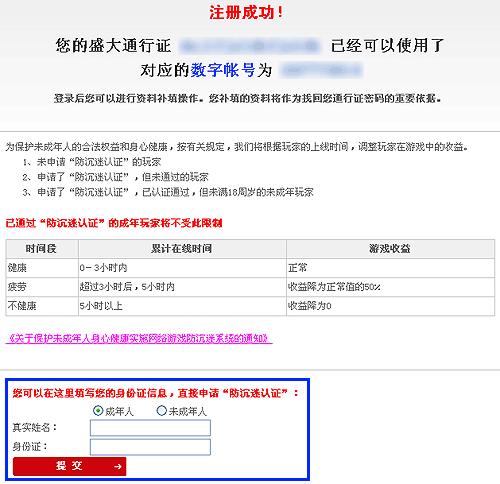Click list item 1 未申请防沉迷认证的玩家
This screenshot has height=484, width=500.
[92, 162]
